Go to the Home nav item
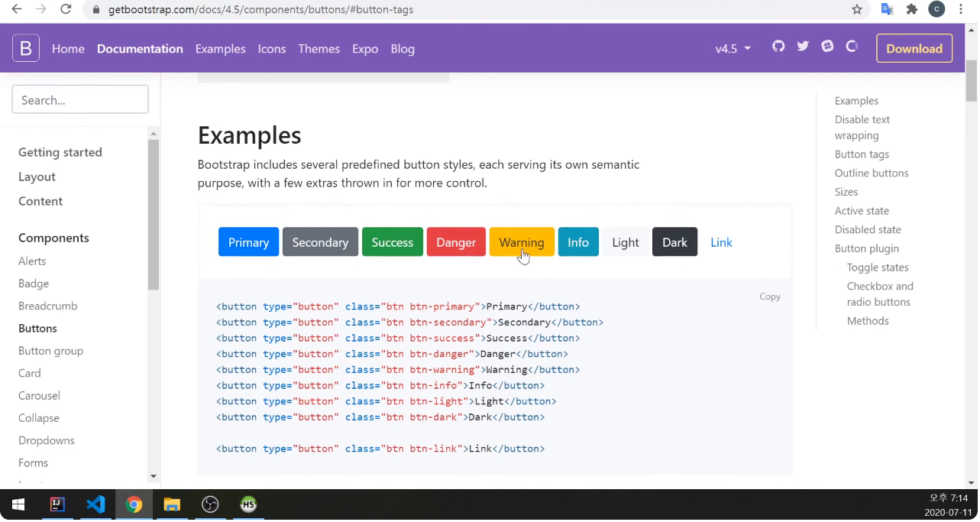980x522 pixels. (x=68, y=48)
